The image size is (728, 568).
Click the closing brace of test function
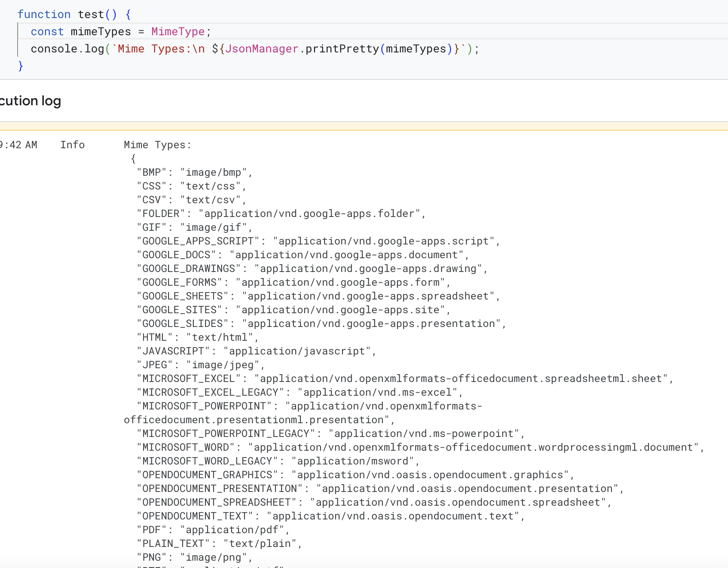pyautogui.click(x=21, y=66)
